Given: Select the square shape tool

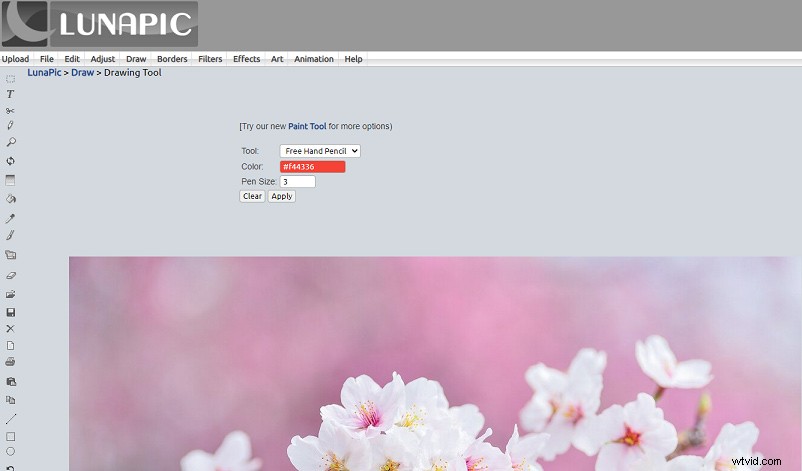Looking at the screenshot, I should (x=10, y=436).
